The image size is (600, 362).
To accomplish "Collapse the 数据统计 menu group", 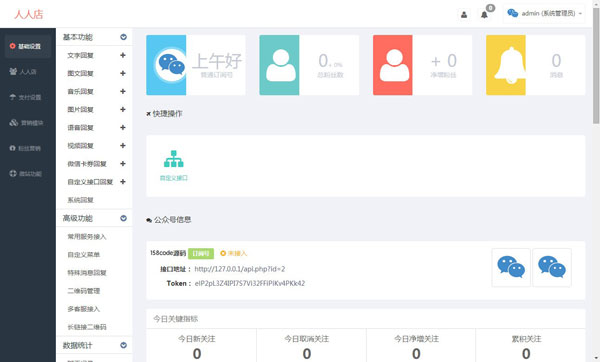I will 123,345.
